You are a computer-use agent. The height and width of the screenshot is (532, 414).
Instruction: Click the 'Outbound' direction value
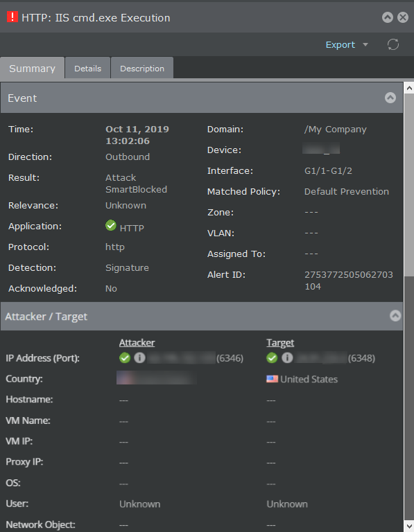(x=128, y=157)
